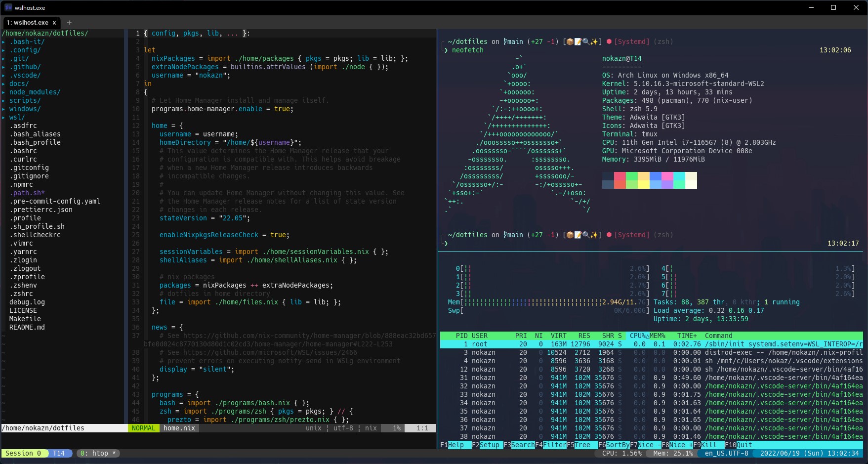Open the .zshrc file

(x=21, y=294)
